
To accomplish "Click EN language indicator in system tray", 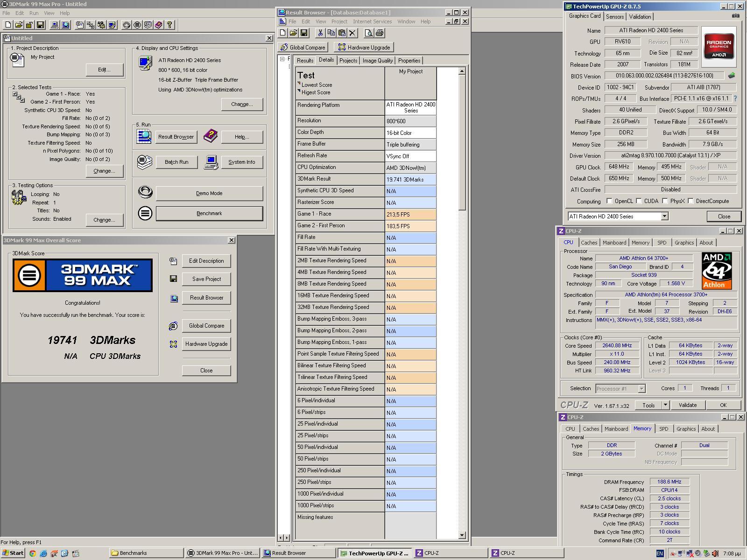I will tap(659, 553).
